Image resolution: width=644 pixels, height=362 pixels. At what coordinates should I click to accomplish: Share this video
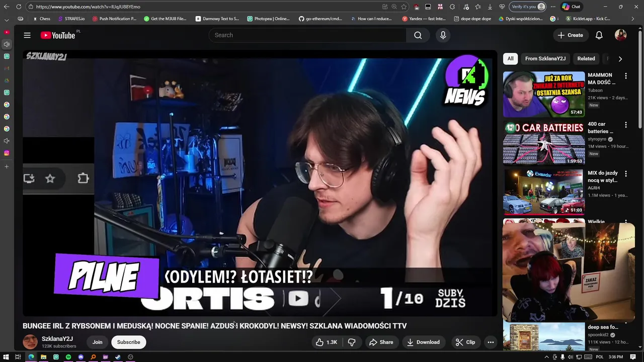(x=381, y=342)
